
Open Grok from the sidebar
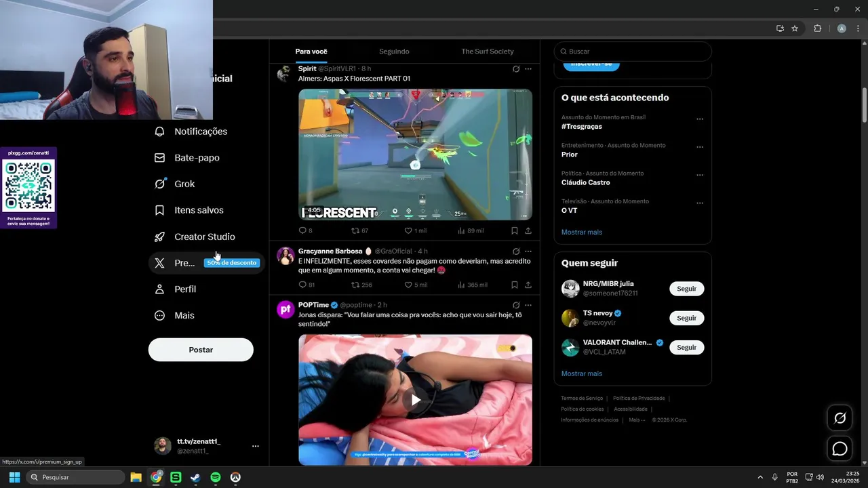[176, 184]
